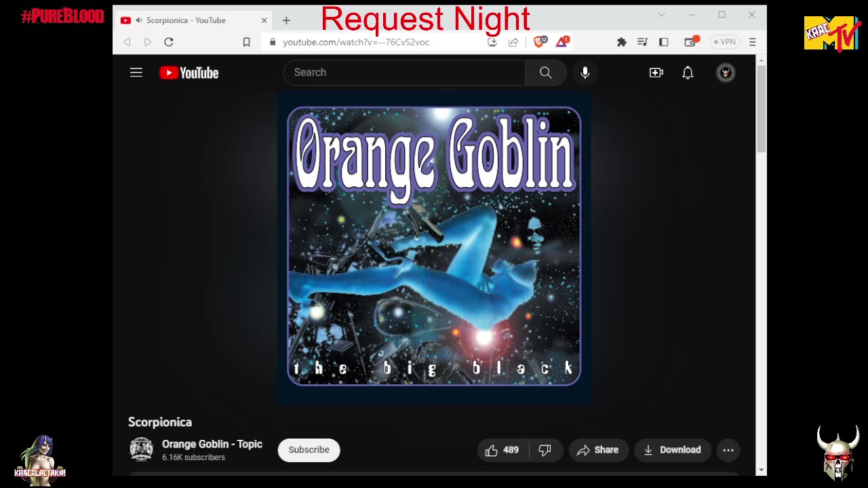Screen dimensions: 868x488
Task: Open the media playlist control icon
Action: 642,42
